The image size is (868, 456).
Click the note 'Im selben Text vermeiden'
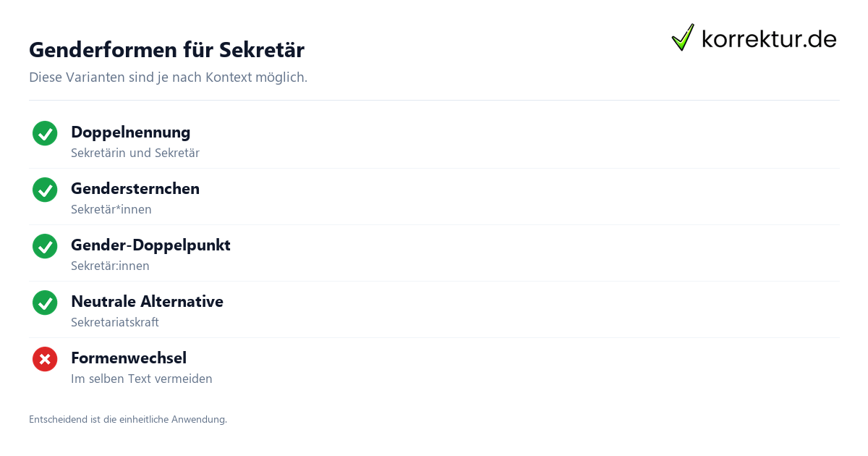click(142, 379)
